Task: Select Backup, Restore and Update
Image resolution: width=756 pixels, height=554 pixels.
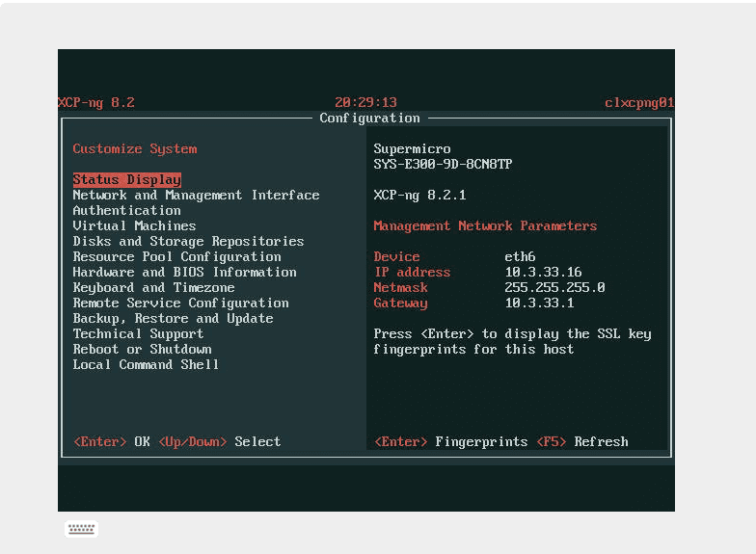Action: coord(174,318)
